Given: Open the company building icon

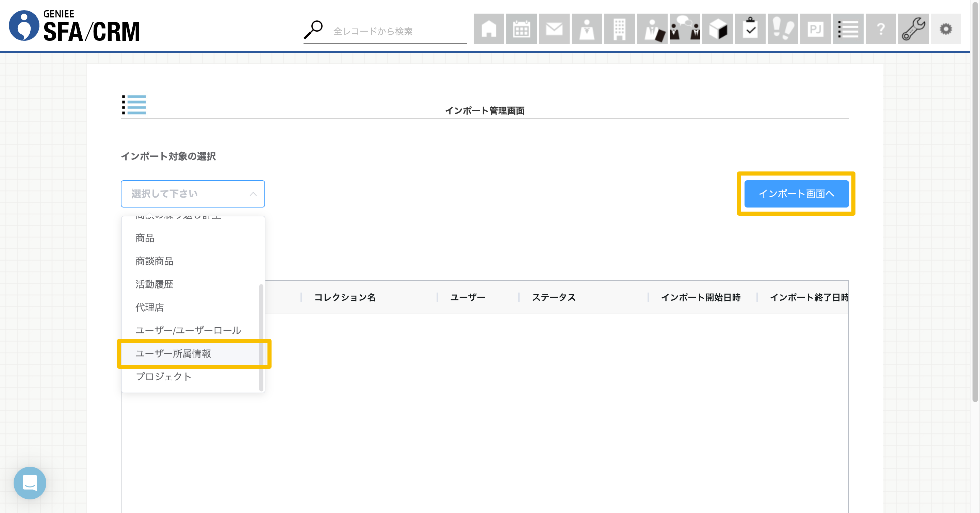Looking at the screenshot, I should click(x=620, y=29).
